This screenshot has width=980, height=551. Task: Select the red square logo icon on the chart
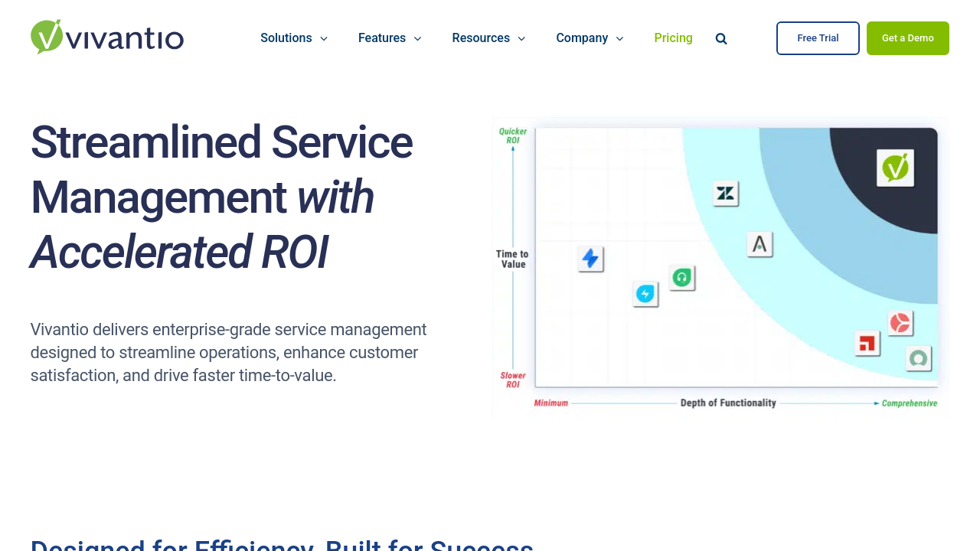[x=867, y=344]
